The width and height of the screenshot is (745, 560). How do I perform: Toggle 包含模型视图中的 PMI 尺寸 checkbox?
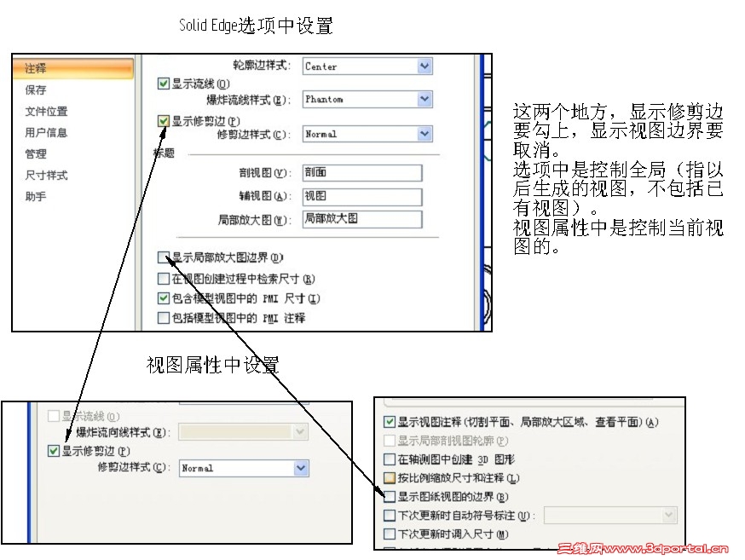pyautogui.click(x=164, y=298)
